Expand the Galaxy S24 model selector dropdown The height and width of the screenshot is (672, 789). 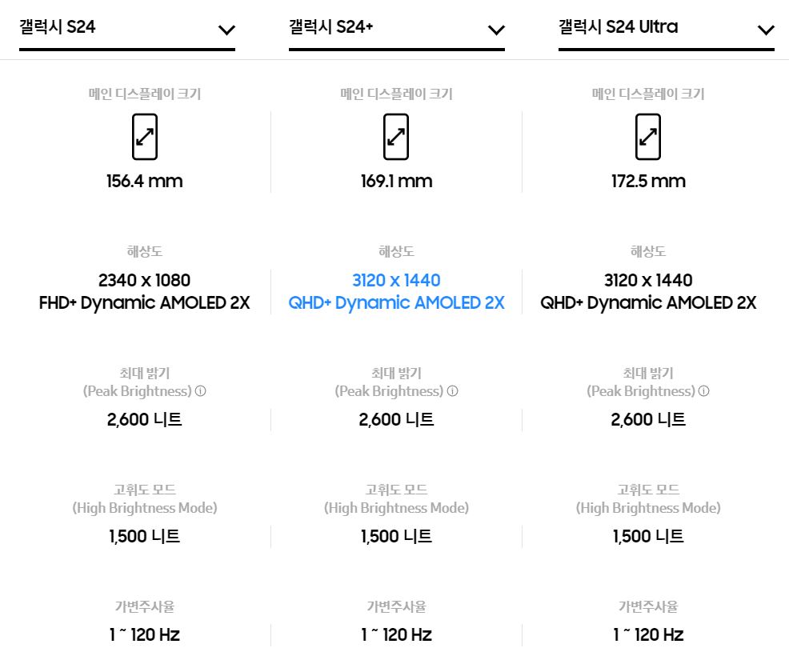[x=226, y=30]
